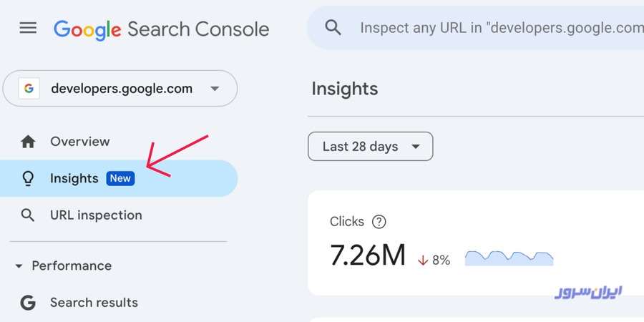This screenshot has height=322, width=644.
Task: Open the developers.google.com property selector
Action: tap(120, 88)
